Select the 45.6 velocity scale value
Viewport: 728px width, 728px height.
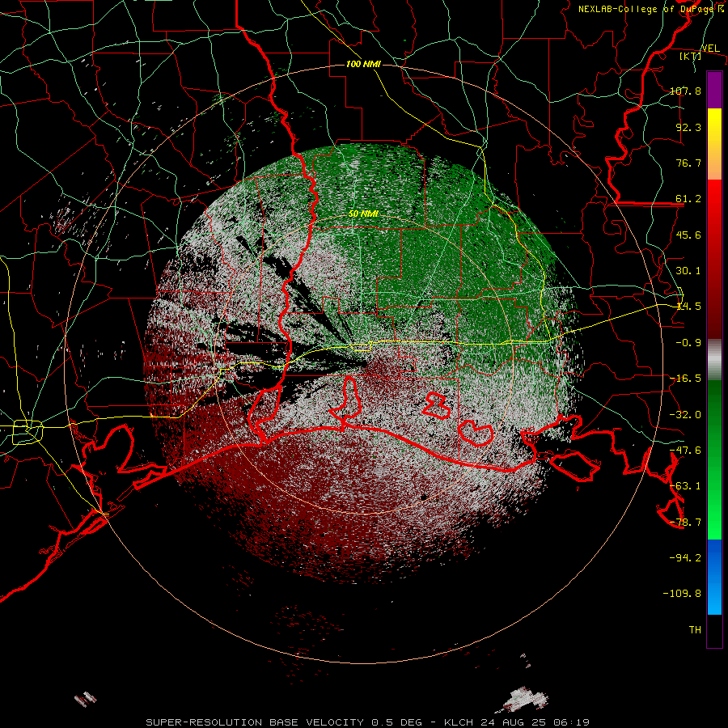click(x=688, y=235)
